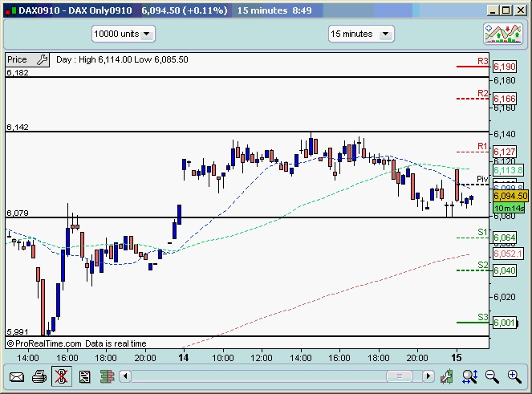
Task: Click the horizontal scrollbar thumb
Action: [x=400, y=376]
